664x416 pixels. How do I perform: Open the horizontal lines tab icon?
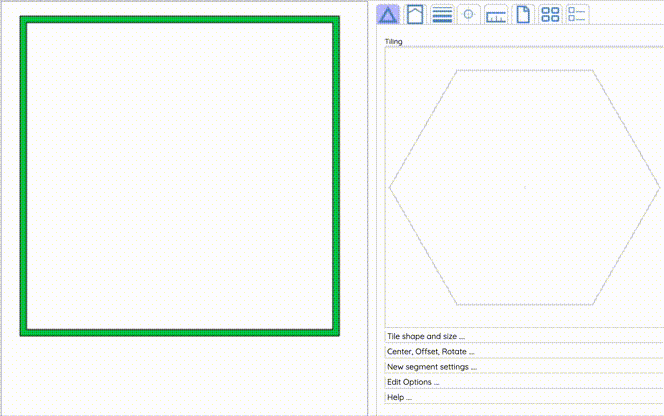point(442,14)
